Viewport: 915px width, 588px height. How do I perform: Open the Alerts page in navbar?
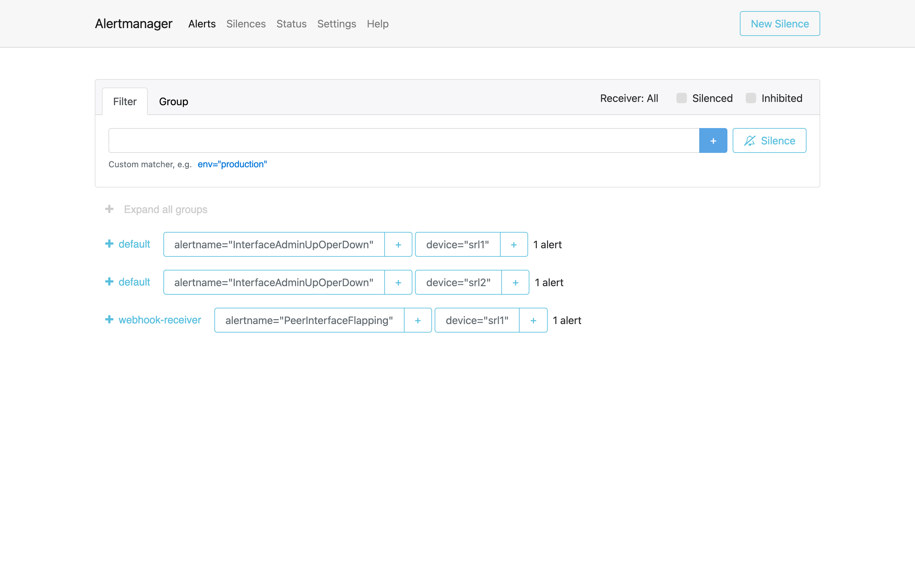[202, 24]
